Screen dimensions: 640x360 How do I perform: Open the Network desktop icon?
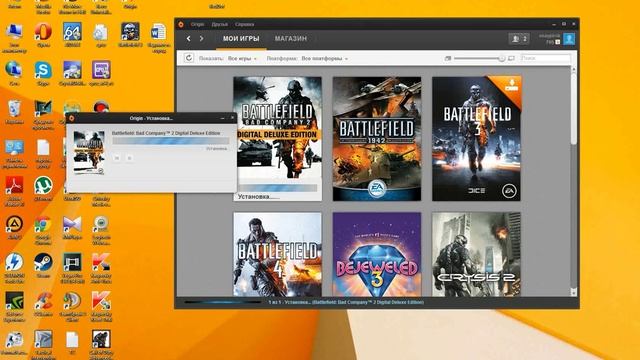(x=14, y=70)
